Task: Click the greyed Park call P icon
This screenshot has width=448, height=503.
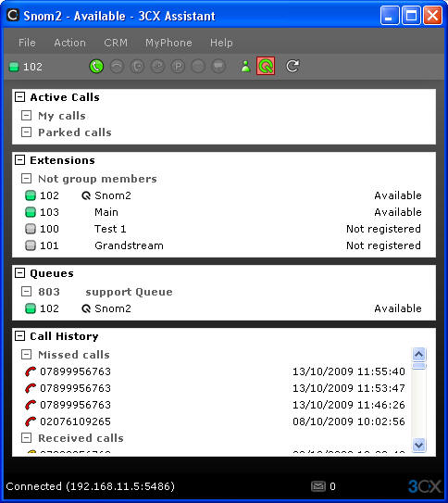Action: (x=178, y=67)
